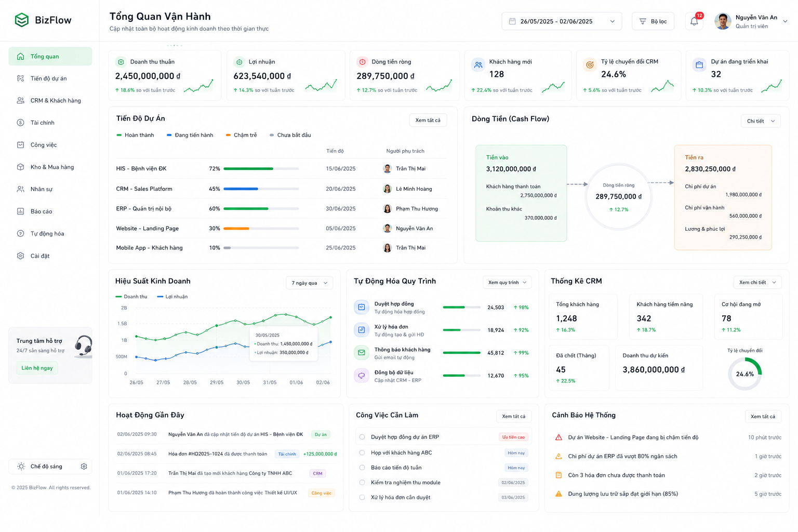Viewport: 798px width, 532px height.
Task: Click the BizFlow logo icon
Action: tap(22, 20)
